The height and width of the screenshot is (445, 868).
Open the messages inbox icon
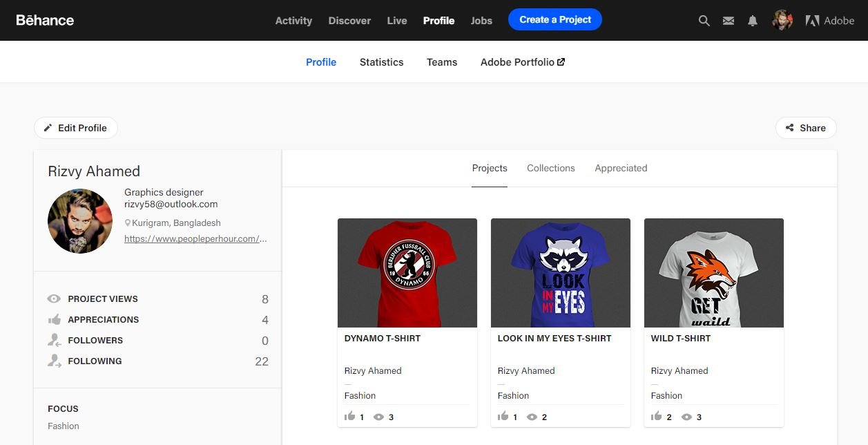pos(728,20)
